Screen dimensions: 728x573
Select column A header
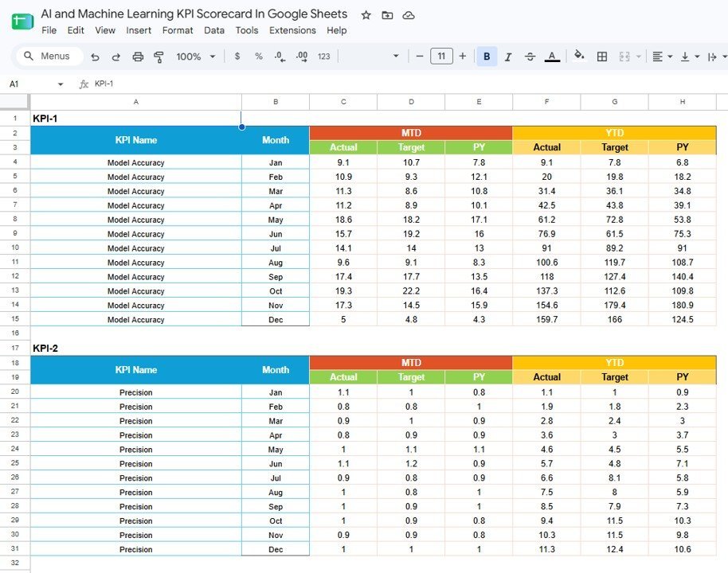point(136,102)
